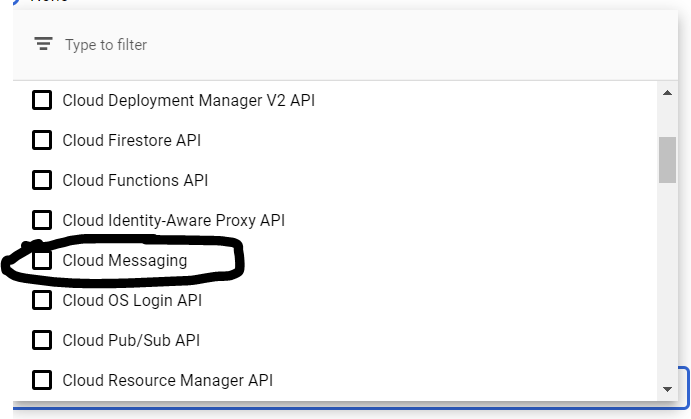Check the Cloud Deployment Manager V2 API checkbox

[x=42, y=100]
